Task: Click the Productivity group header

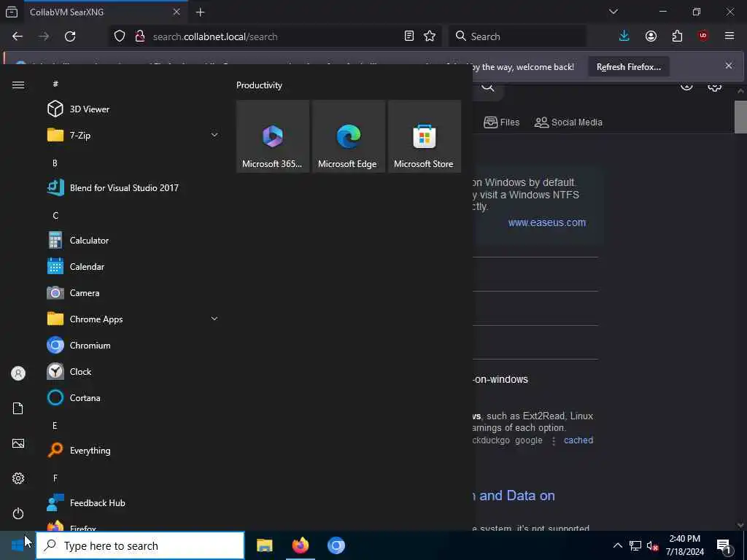Action: pyautogui.click(x=259, y=85)
